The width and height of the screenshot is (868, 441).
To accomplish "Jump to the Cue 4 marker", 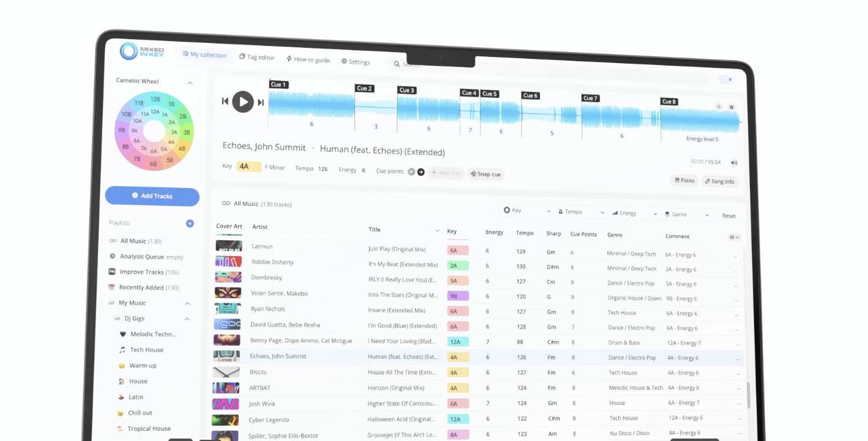I will click(x=469, y=93).
